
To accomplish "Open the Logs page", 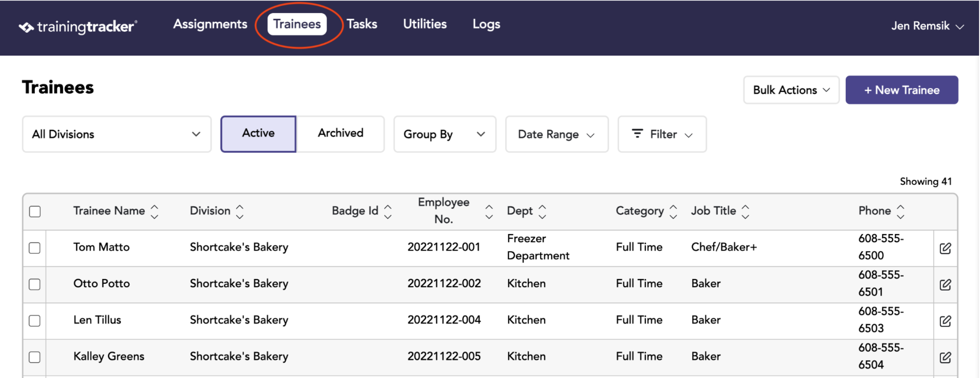I will click(486, 24).
